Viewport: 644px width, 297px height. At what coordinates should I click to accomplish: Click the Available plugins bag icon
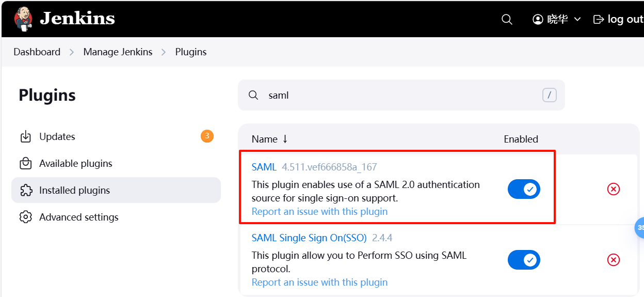pyautogui.click(x=25, y=163)
